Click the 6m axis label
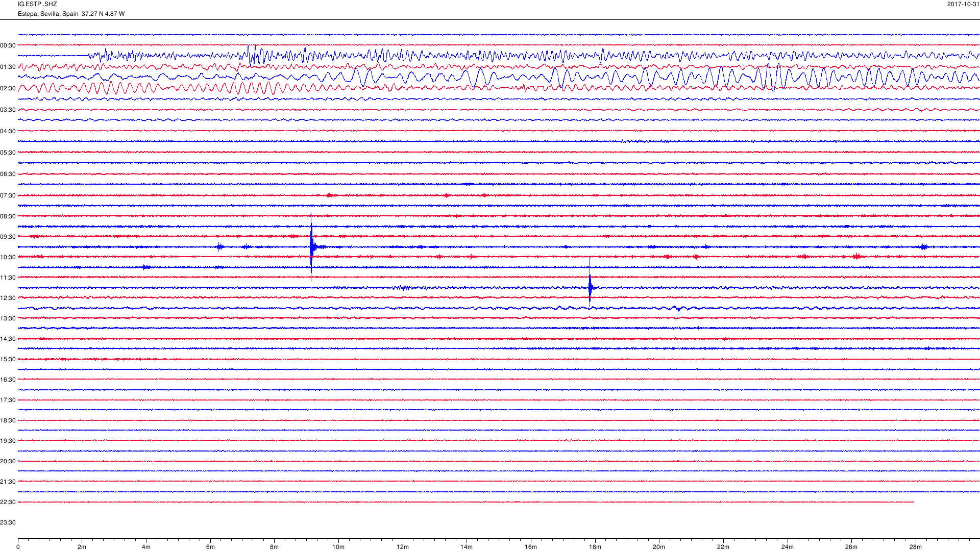This screenshot has width=980, height=551. pos(210,547)
